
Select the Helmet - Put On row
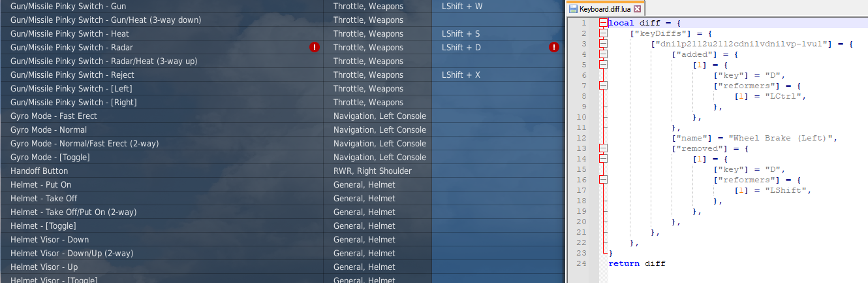click(281, 184)
